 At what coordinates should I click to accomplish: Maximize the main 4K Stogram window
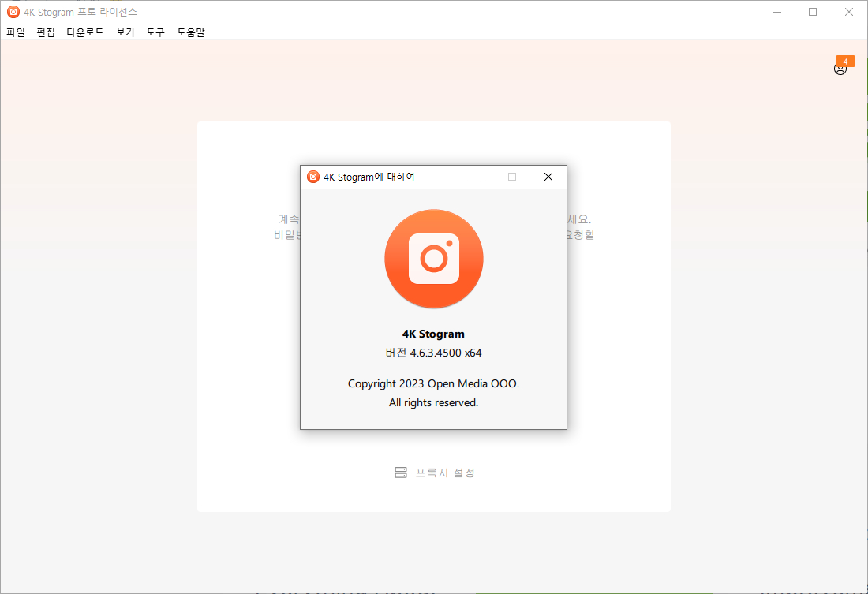[813, 12]
